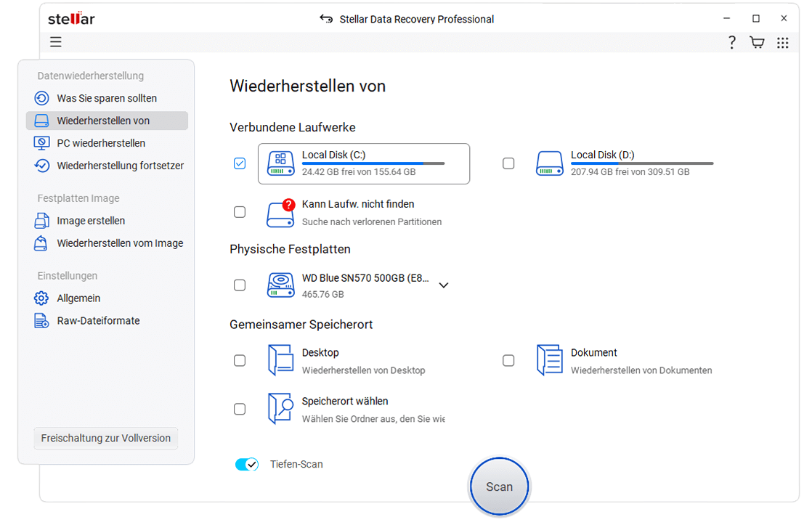Expand the WD Blue SN570 drive details
The image size is (812, 525).
[444, 285]
